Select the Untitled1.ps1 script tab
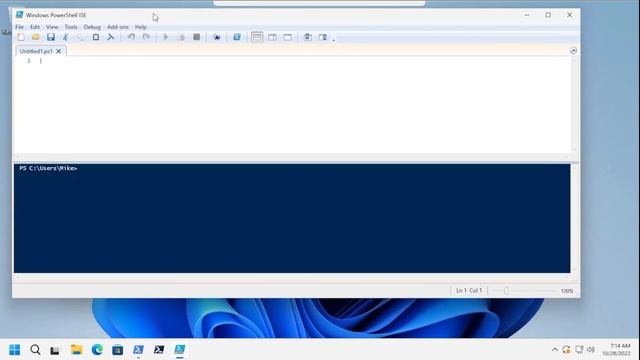Screen dimensions: 640x360 point(36,51)
